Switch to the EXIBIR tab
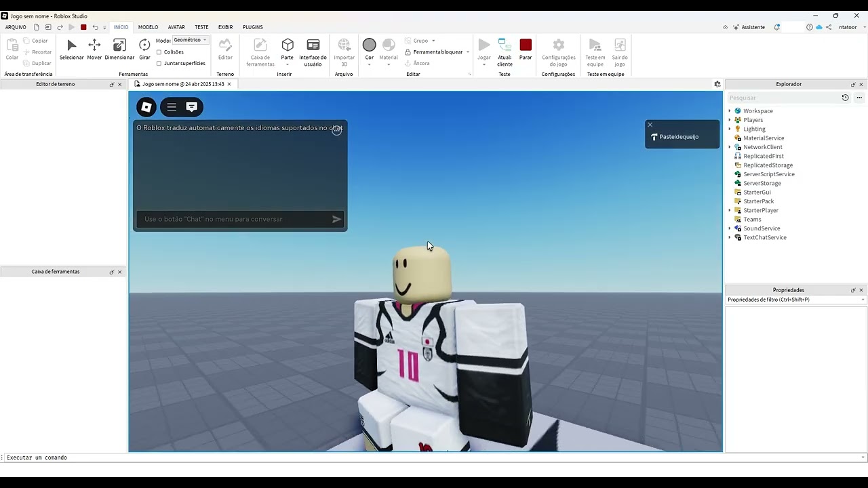Screen dimensions: 868x488 (225, 27)
